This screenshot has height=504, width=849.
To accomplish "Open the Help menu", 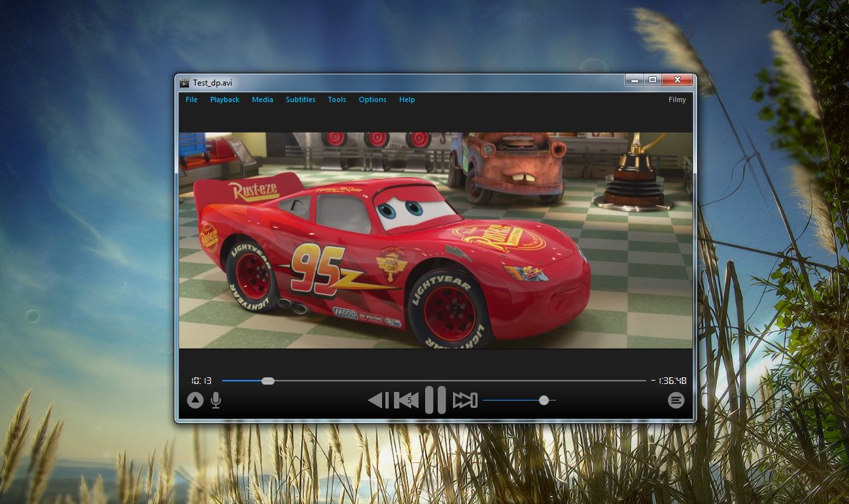I will pos(407,99).
